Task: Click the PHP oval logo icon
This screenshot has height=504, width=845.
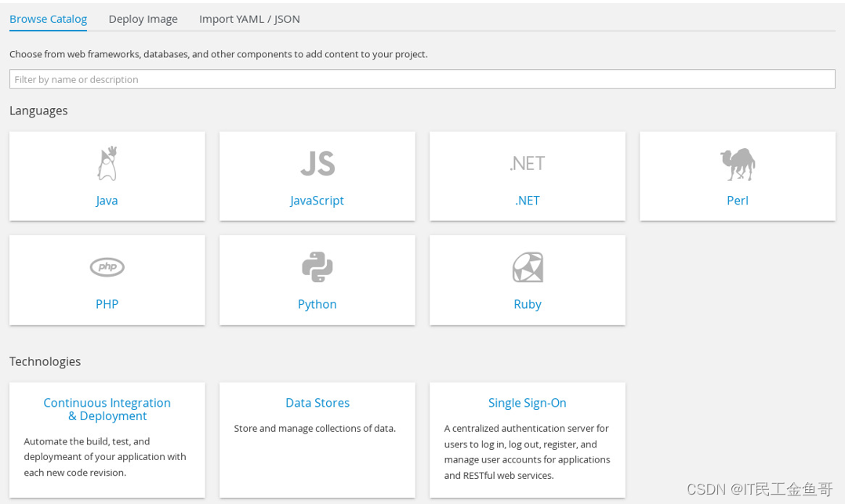Action: point(107,267)
